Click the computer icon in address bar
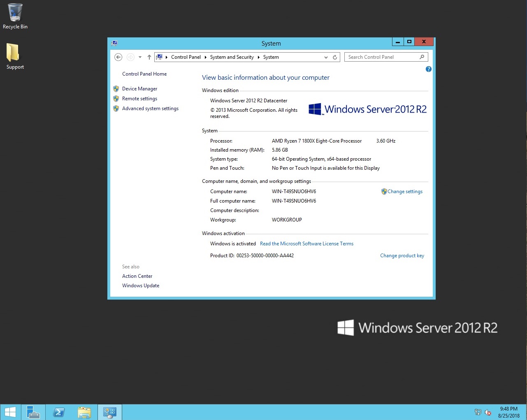Image resolution: width=527 pixels, height=420 pixels. pyautogui.click(x=159, y=57)
